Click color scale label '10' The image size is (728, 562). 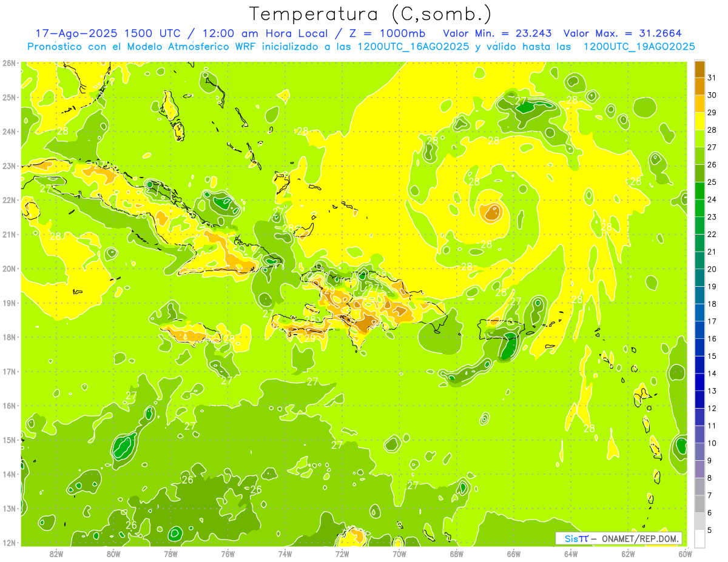click(712, 443)
